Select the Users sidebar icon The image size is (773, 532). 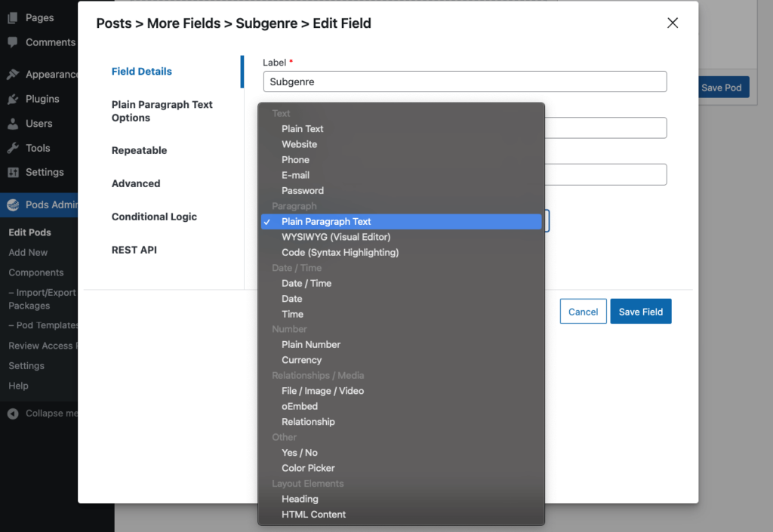point(11,124)
